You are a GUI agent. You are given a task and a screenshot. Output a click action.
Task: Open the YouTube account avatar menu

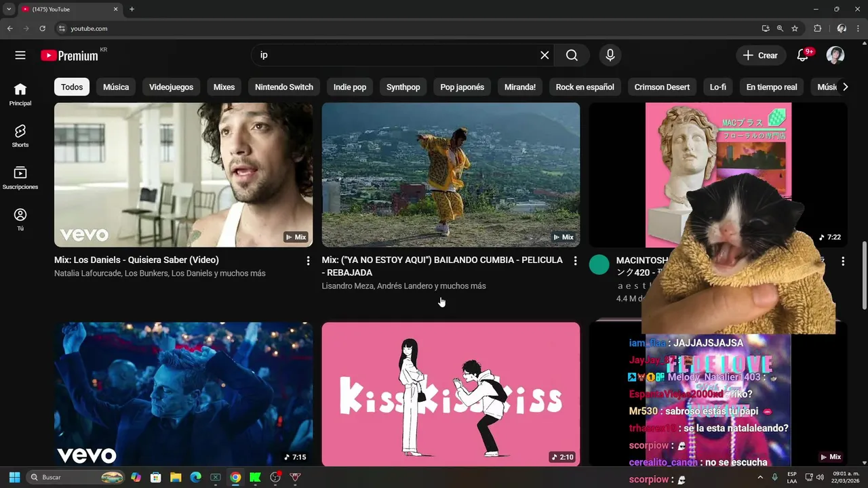[x=835, y=56]
